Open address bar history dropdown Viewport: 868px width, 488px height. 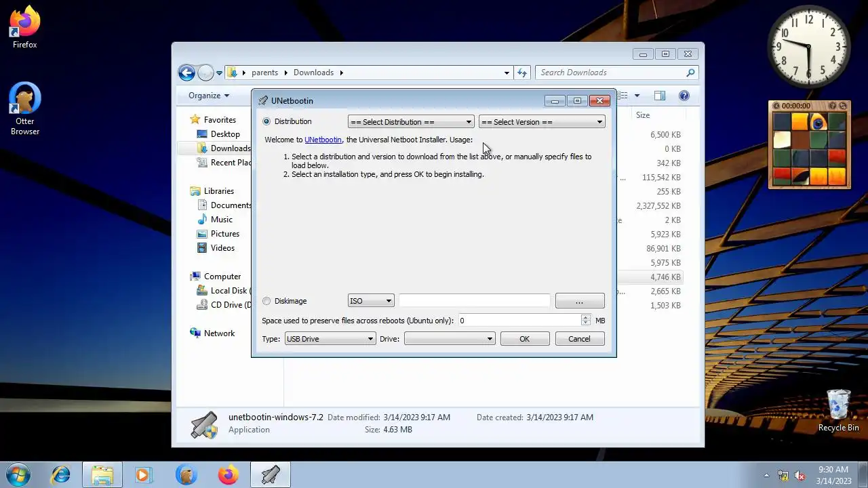pos(507,73)
